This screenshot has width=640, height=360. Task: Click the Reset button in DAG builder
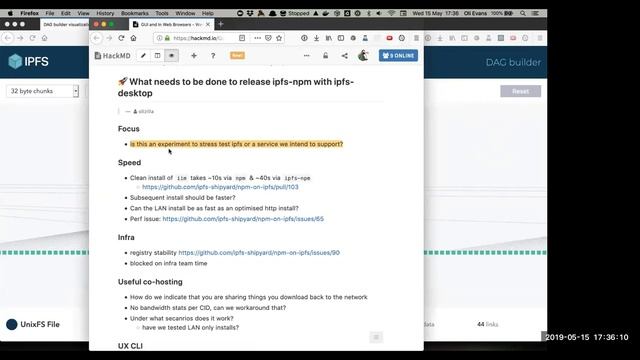[521, 91]
